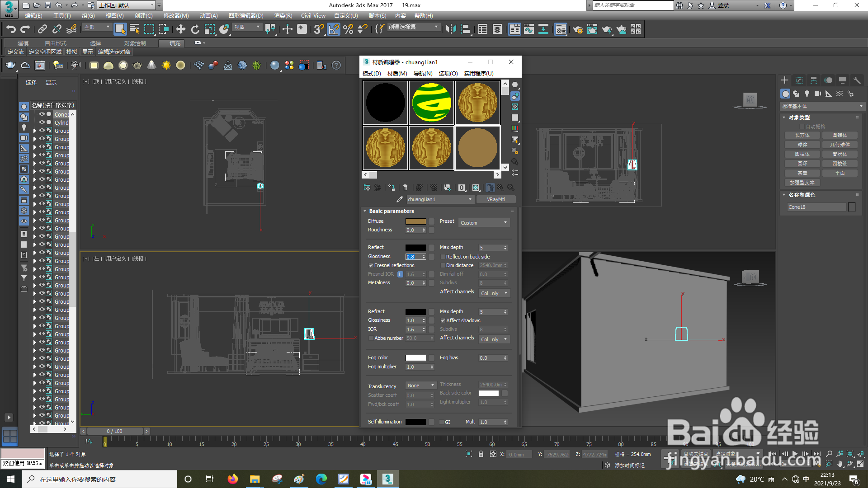Open the 渲染(R) menu
This screenshot has width=868, height=489.
[283, 16]
